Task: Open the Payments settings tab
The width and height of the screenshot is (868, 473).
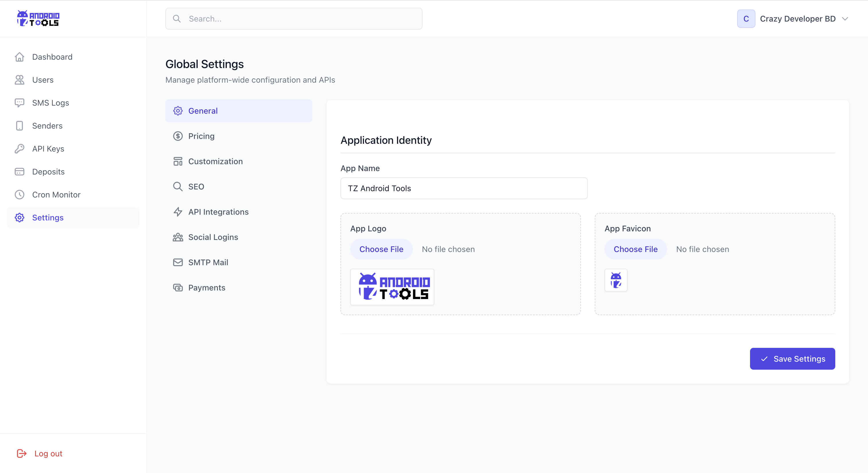Action: [239, 288]
